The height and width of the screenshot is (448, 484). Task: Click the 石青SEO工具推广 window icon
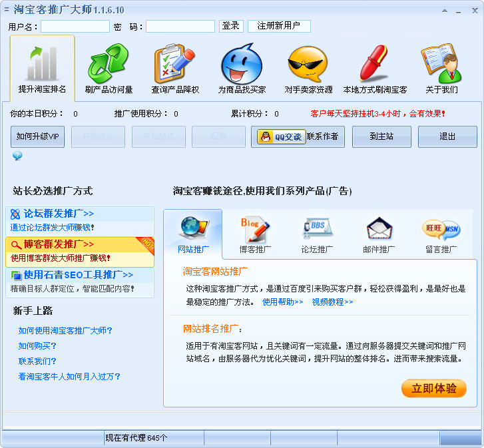[16, 275]
